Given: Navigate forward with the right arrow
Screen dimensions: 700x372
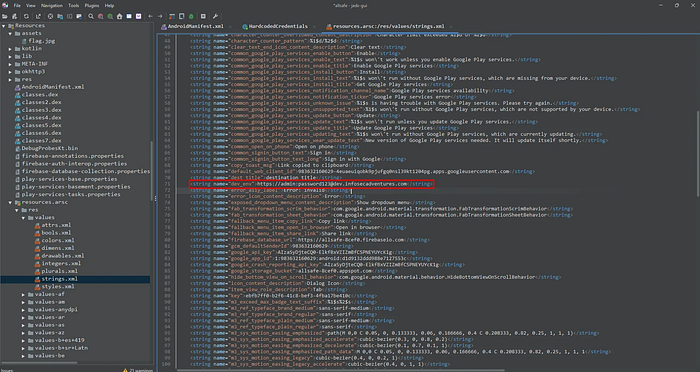Looking at the screenshot, I should [160, 17].
